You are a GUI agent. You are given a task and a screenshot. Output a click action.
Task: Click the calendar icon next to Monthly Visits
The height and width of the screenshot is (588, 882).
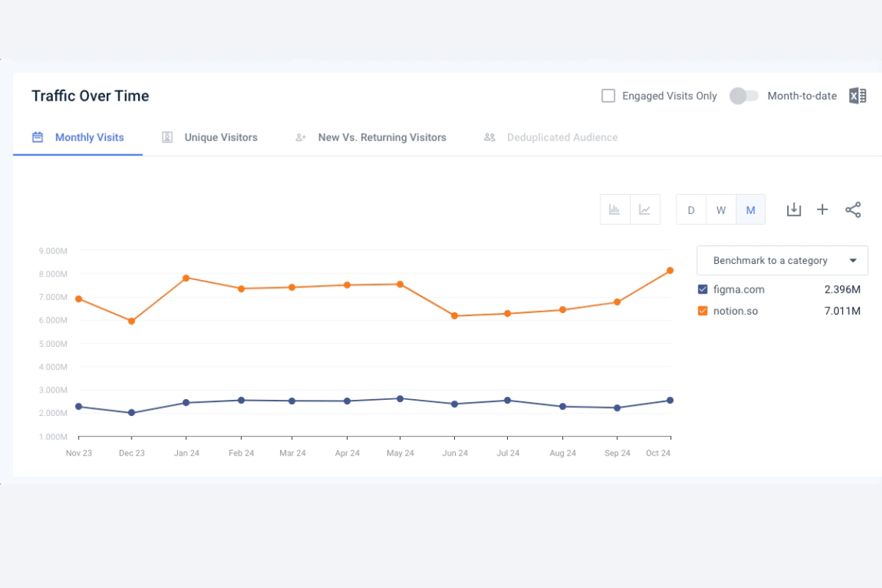[37, 137]
